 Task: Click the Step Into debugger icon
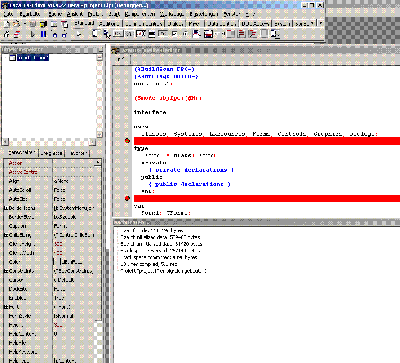click(x=55, y=34)
